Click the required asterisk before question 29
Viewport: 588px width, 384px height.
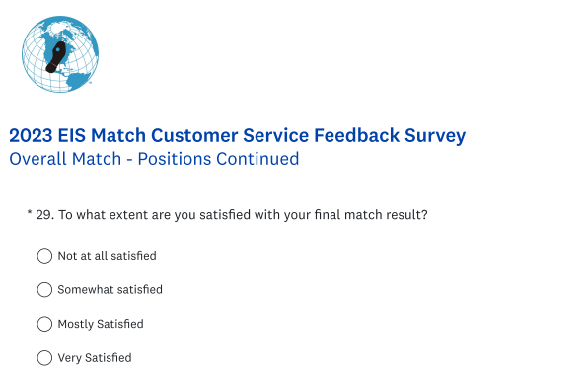(30, 212)
